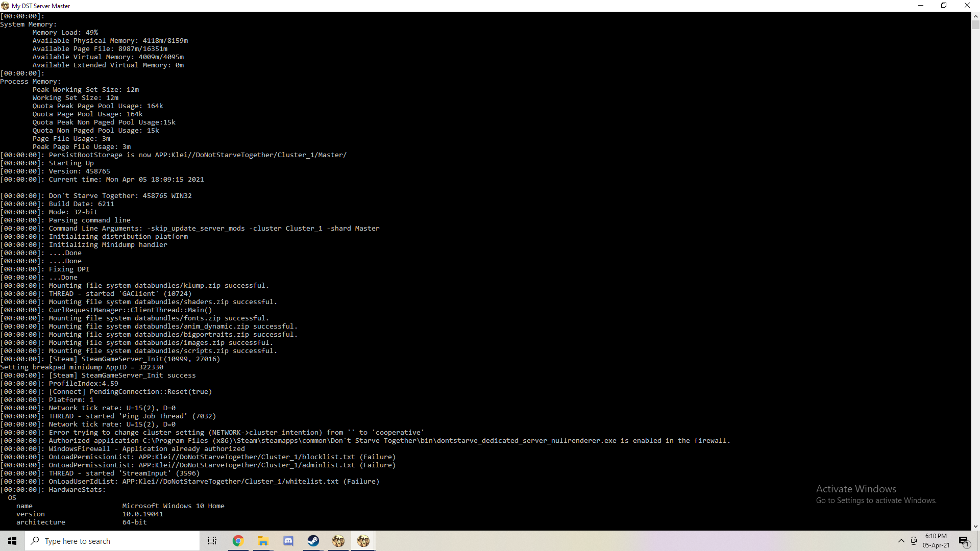980x551 pixels.
Task: Open File Explorer from the taskbar
Action: point(263,541)
